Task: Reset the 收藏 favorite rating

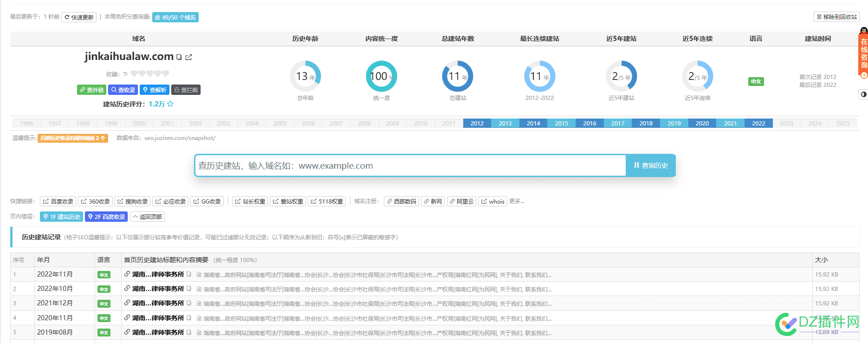Action: 125,73
